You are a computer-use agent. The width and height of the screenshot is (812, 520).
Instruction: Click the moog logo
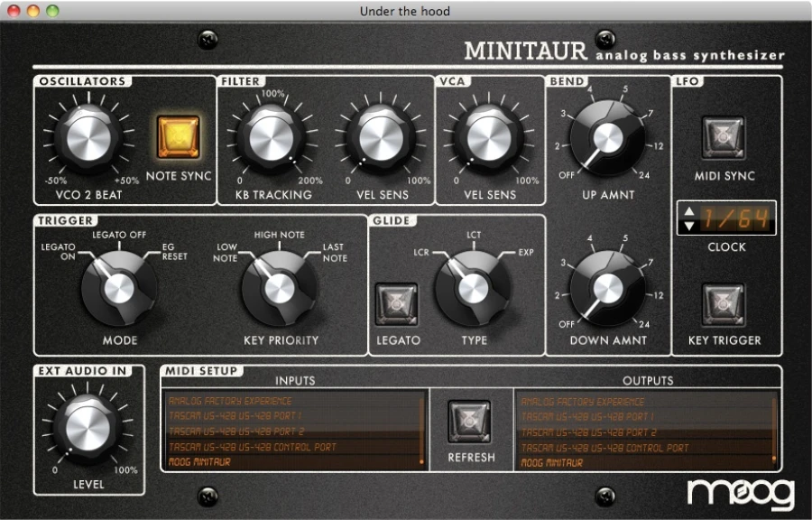[x=741, y=493]
